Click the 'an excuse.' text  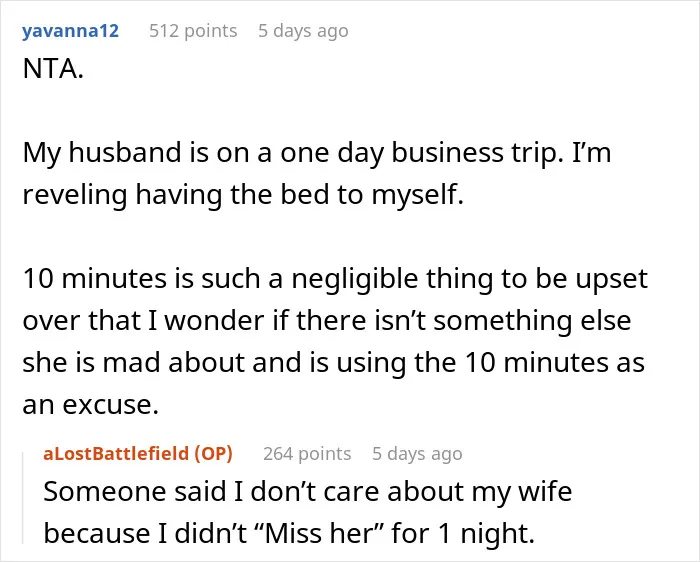[91, 405]
